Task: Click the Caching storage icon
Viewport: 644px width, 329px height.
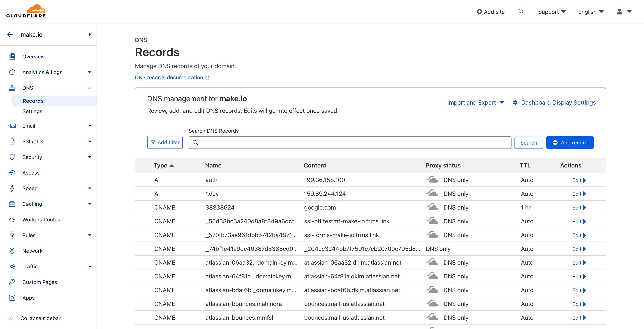Action: 12,204
